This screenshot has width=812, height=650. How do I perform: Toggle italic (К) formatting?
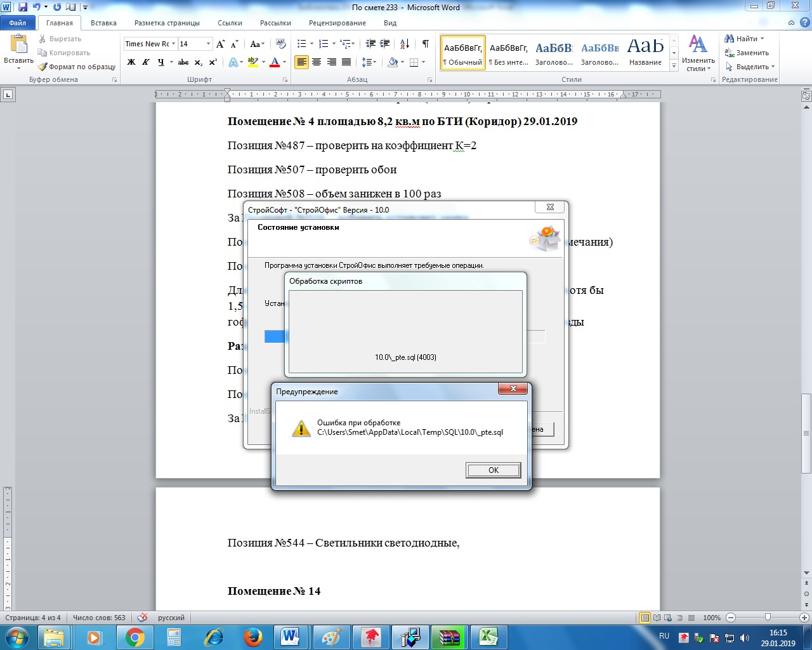[x=146, y=62]
